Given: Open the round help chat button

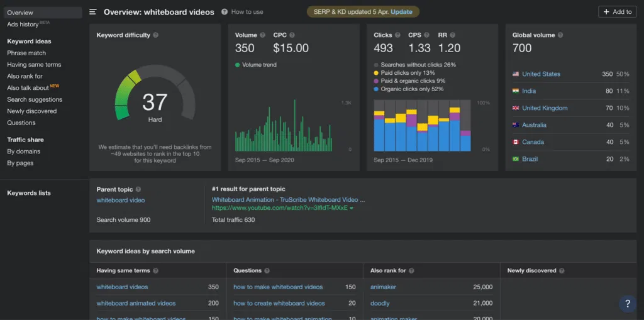Looking at the screenshot, I should 627,304.
